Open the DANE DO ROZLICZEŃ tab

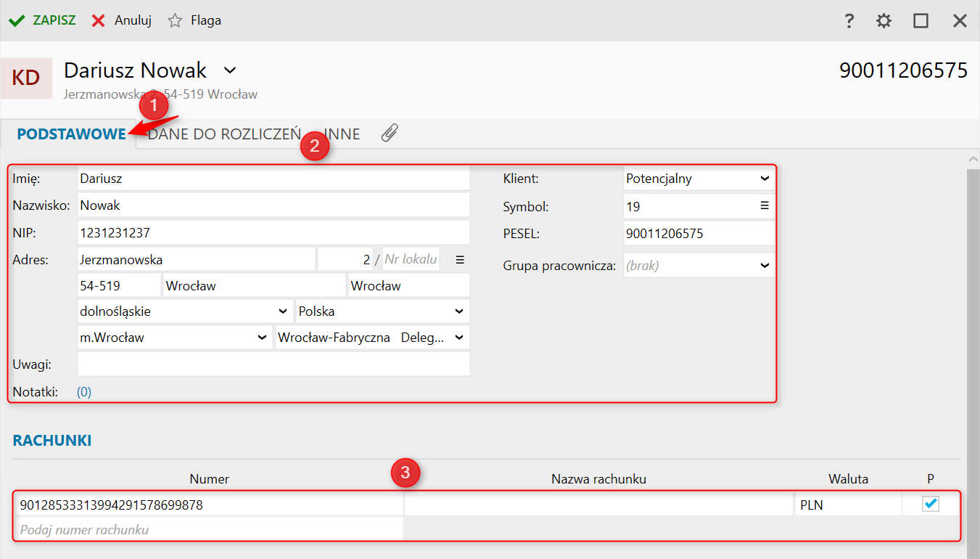coord(224,134)
